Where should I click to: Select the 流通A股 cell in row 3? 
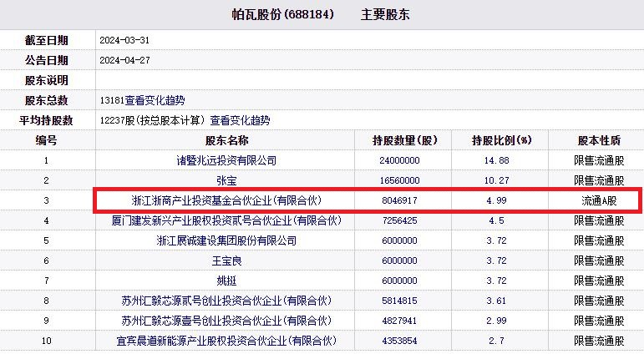[599, 200]
